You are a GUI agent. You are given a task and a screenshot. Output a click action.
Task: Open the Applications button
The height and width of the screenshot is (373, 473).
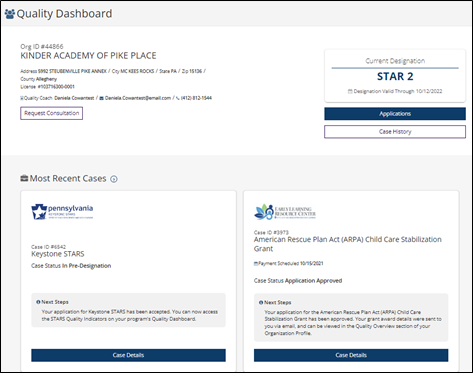tap(395, 114)
